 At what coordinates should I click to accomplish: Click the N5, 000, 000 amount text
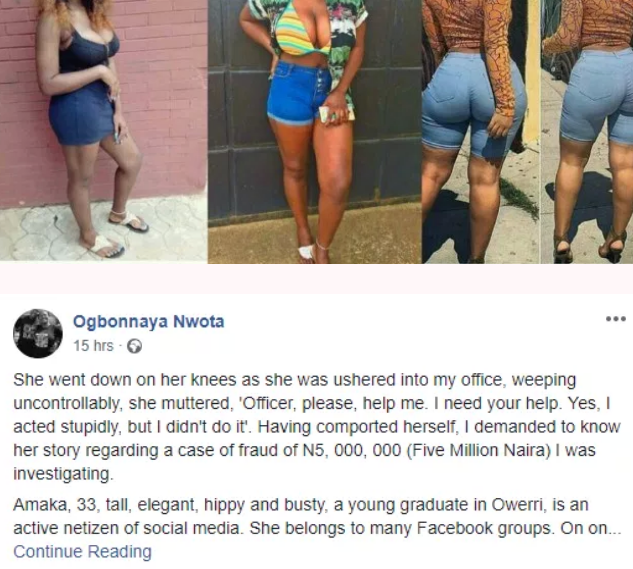pos(352,450)
